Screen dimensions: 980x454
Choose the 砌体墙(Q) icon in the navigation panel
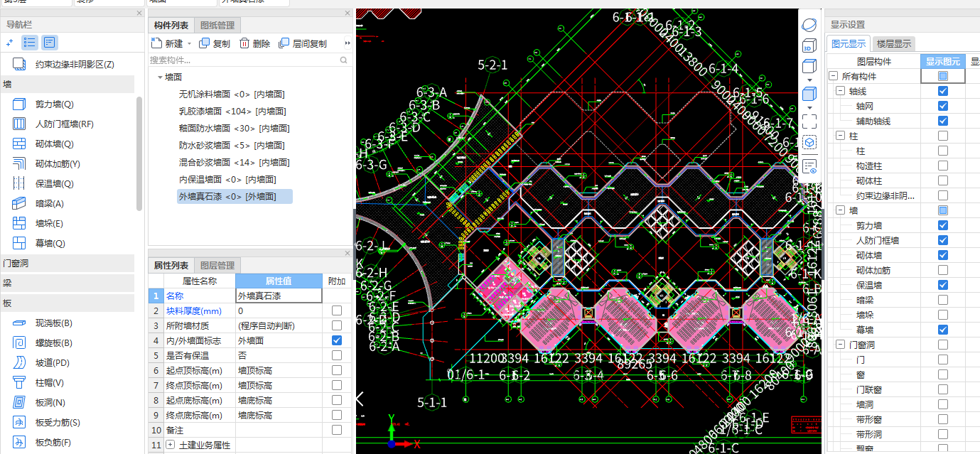pyautogui.click(x=19, y=144)
